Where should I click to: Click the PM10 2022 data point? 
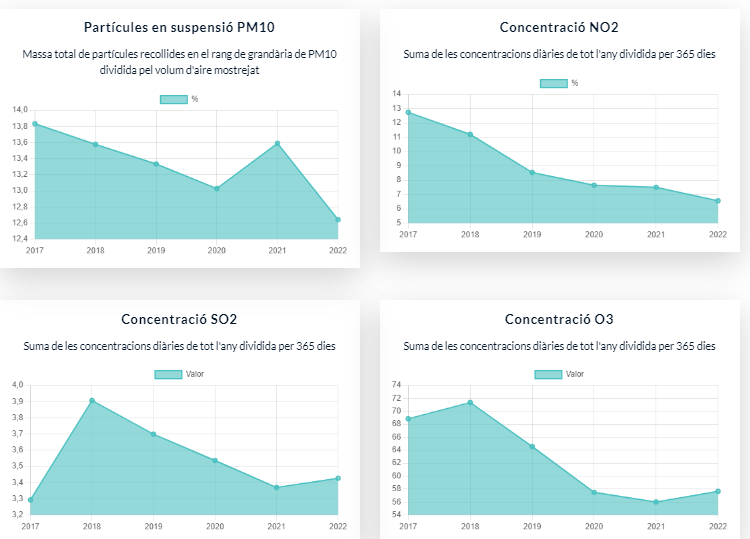(338, 220)
